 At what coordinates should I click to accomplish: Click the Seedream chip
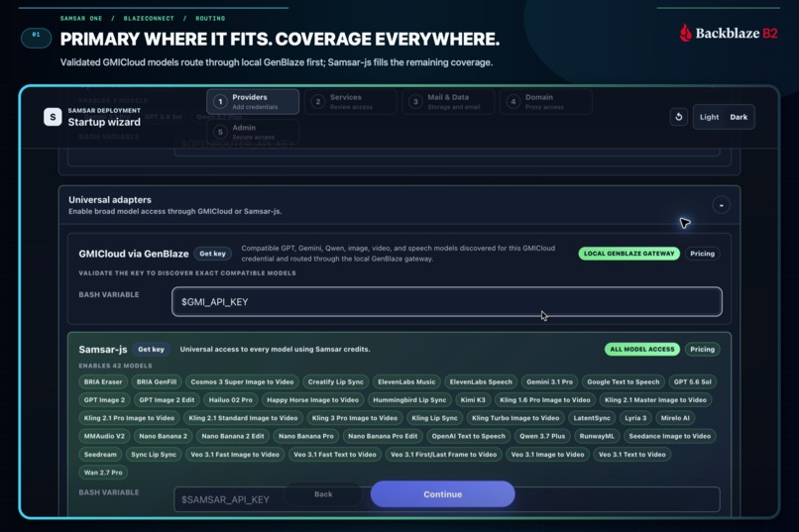tap(100, 455)
